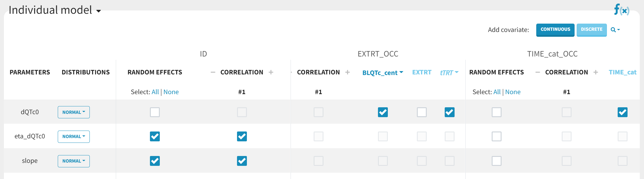
Task: Open eta_dQTc0 distribution dropdown
Action: (74, 137)
